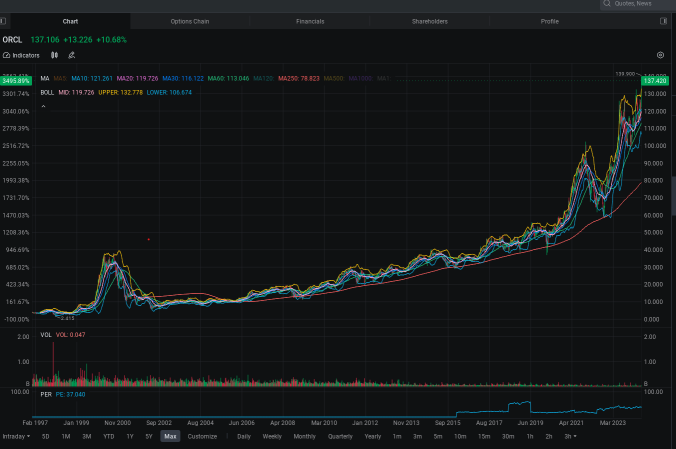This screenshot has height=449, width=676.
Task: Switch to Daily candles
Action: point(244,436)
